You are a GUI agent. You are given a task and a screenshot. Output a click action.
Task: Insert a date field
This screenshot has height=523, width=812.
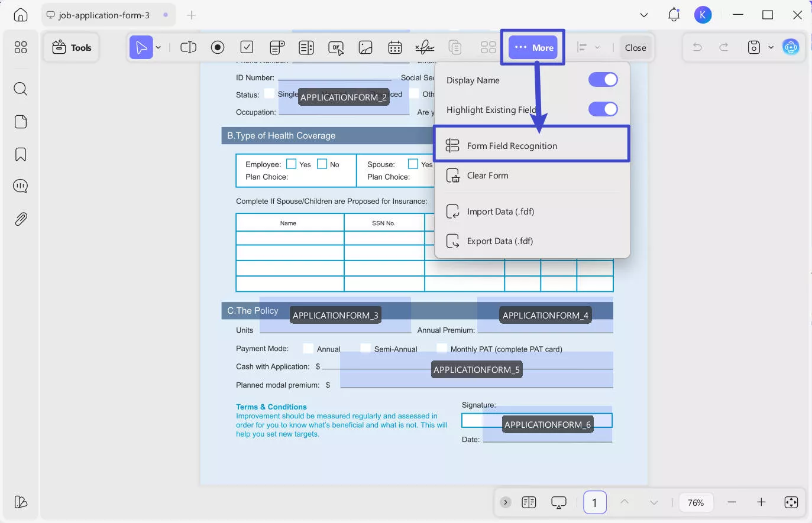pos(395,47)
